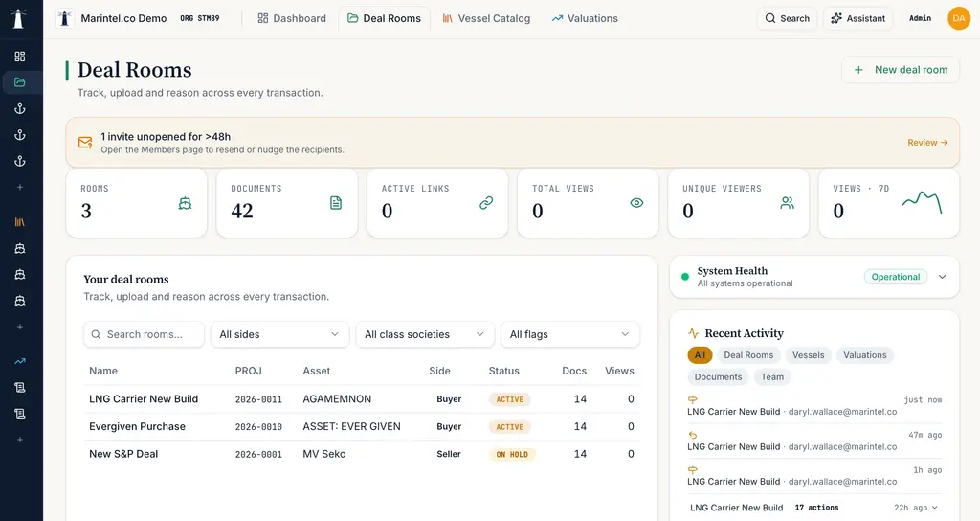Click the file icon in the Documents card
Viewport: 980px width, 521px height.
point(336,203)
